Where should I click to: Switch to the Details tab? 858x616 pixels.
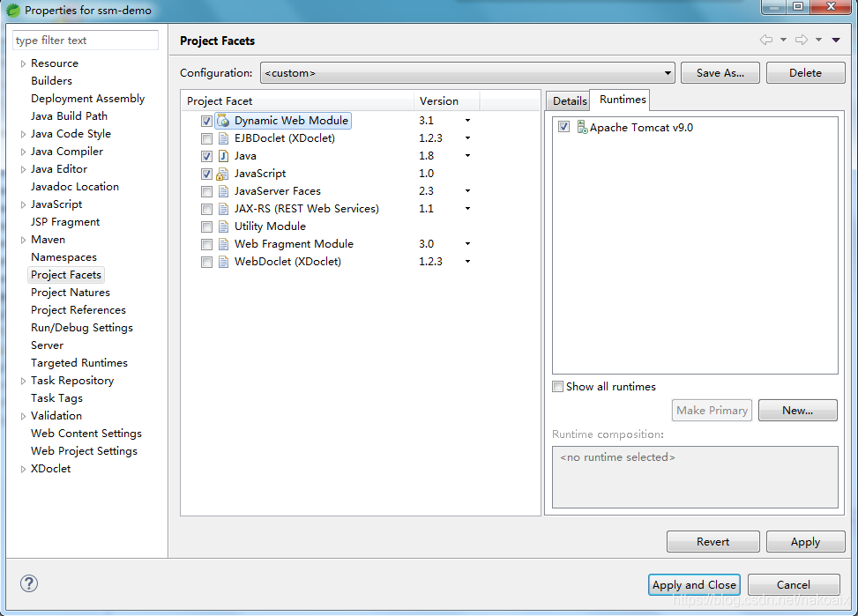(x=569, y=100)
